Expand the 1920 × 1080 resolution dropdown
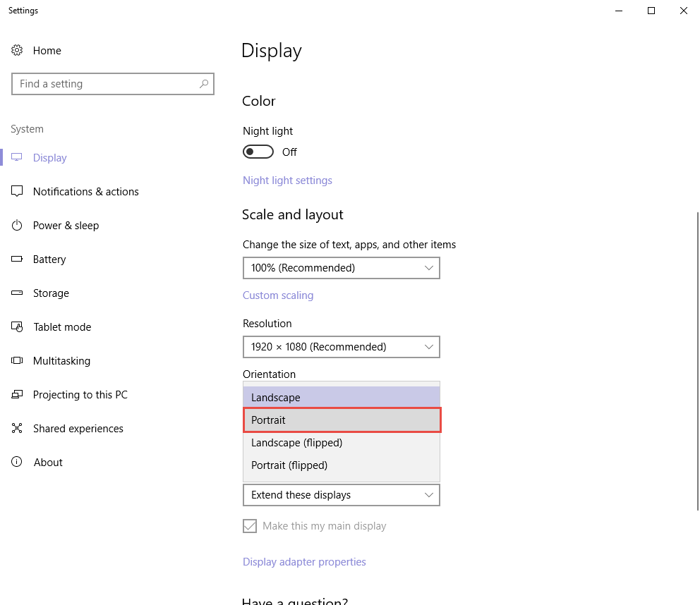Screen dimensions: 700x605 [342, 347]
